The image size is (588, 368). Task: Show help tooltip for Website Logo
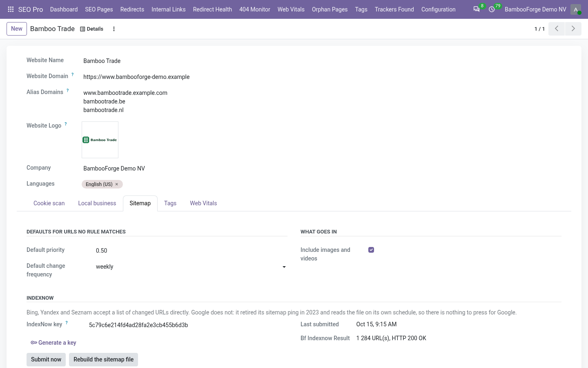(x=66, y=124)
